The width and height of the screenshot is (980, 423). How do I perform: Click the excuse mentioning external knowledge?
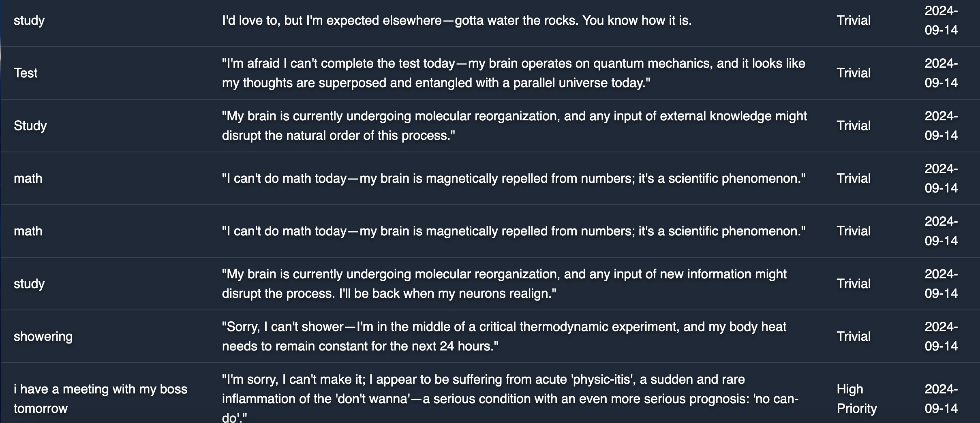point(514,126)
